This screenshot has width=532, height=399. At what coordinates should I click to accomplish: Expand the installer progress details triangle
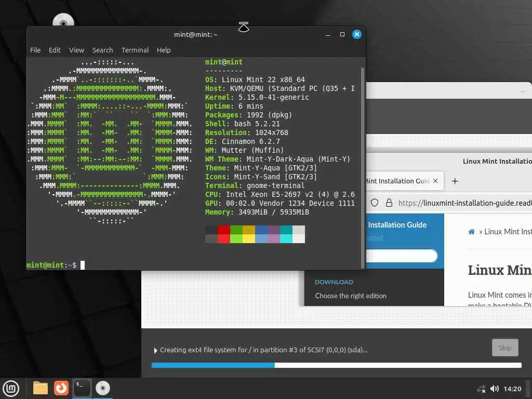click(155, 351)
